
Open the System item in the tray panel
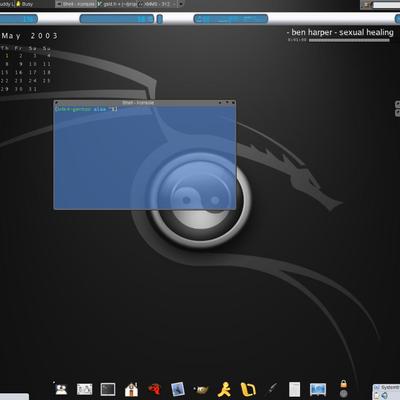point(388,388)
